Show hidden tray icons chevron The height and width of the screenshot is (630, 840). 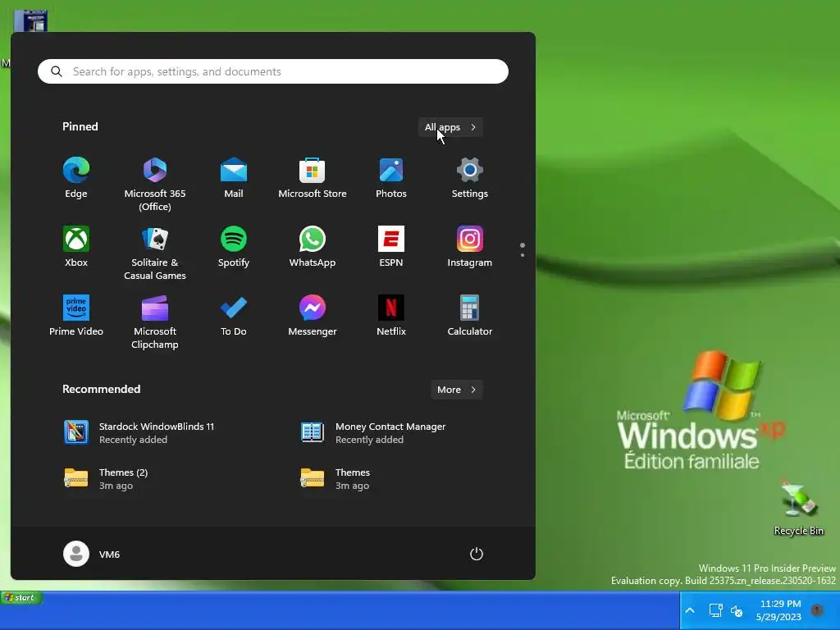pos(690,610)
